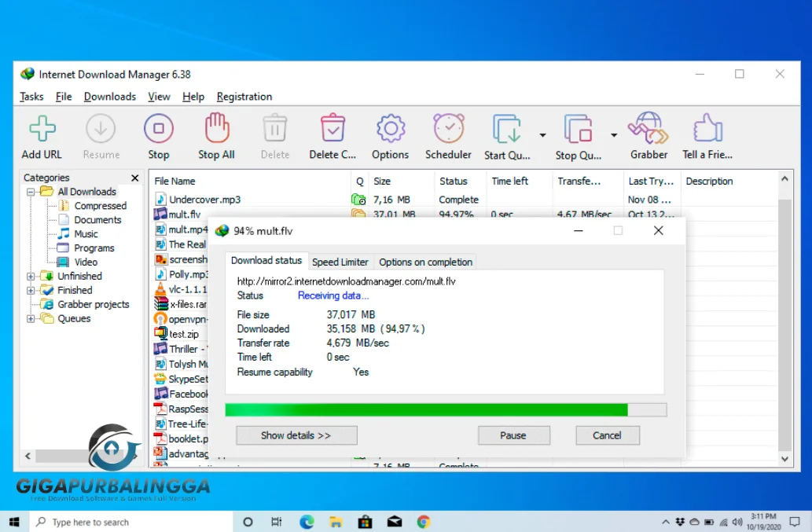Pause the mult.flv download
This screenshot has height=532, width=812.
click(x=514, y=435)
